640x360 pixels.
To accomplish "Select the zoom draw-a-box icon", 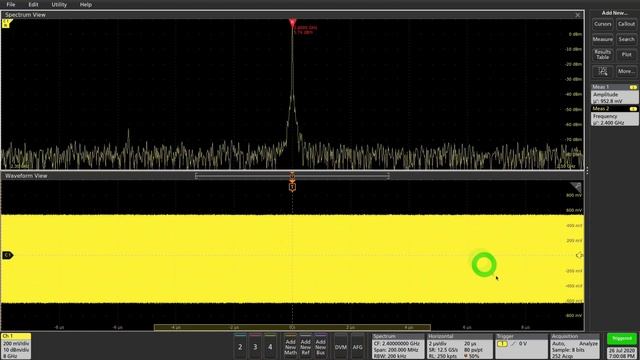I will tap(602, 71).
